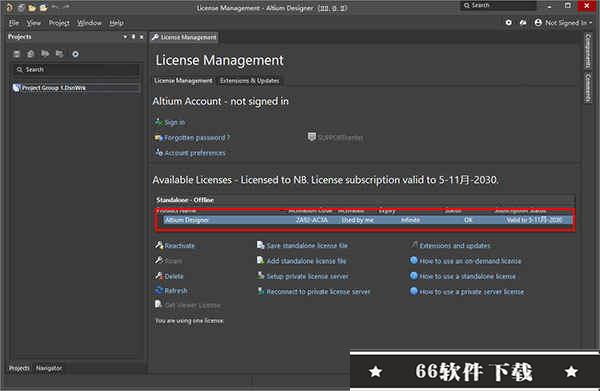600x391 pixels.
Task: Open the File menu
Action: [x=14, y=23]
